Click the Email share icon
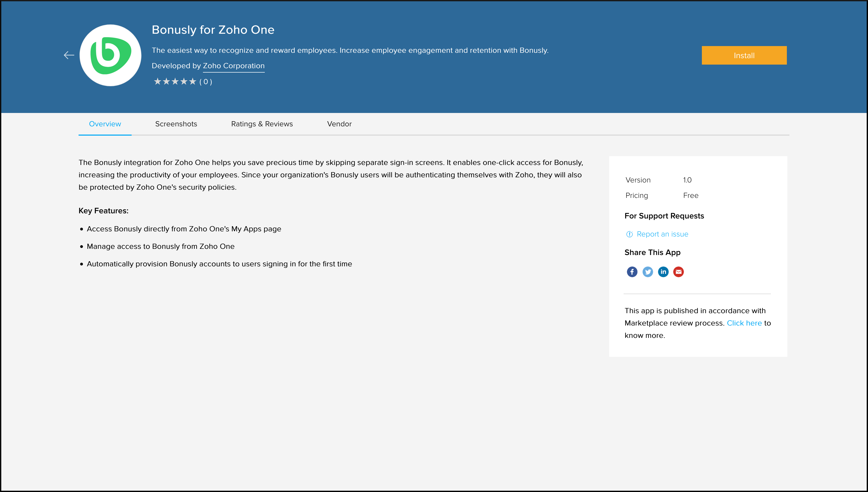The image size is (868, 492). (678, 272)
